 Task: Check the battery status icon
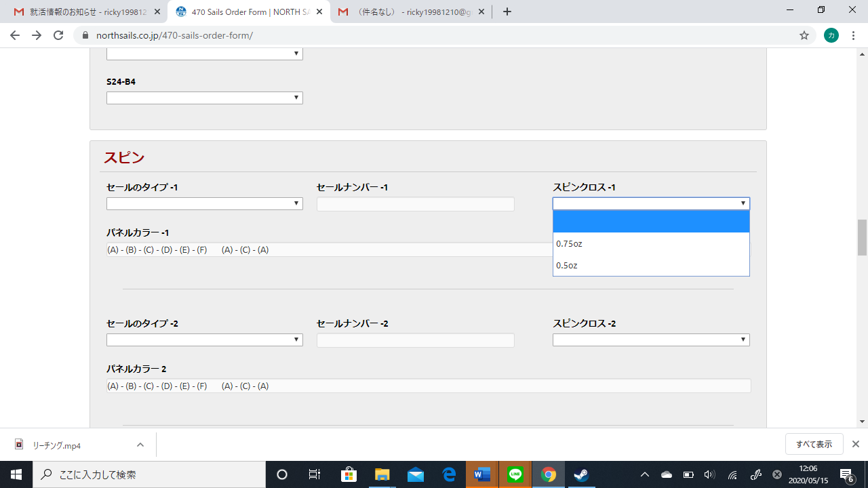(x=688, y=474)
